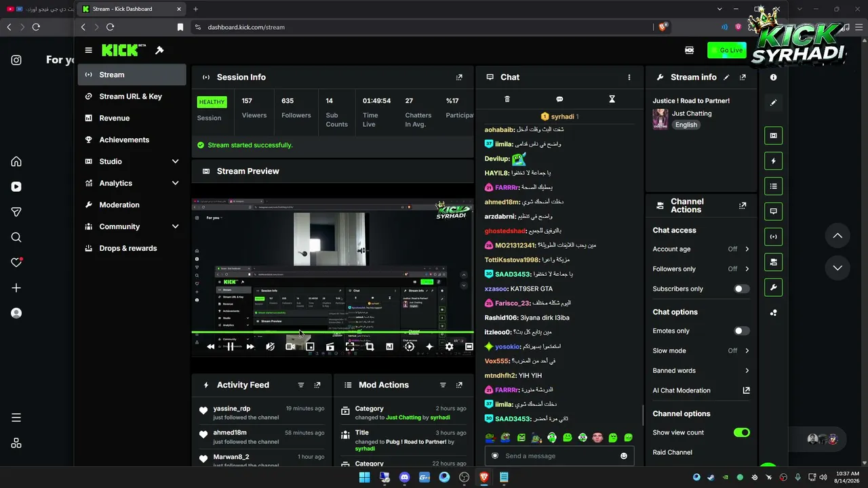Open the emoji picker in chat input

(x=624, y=456)
